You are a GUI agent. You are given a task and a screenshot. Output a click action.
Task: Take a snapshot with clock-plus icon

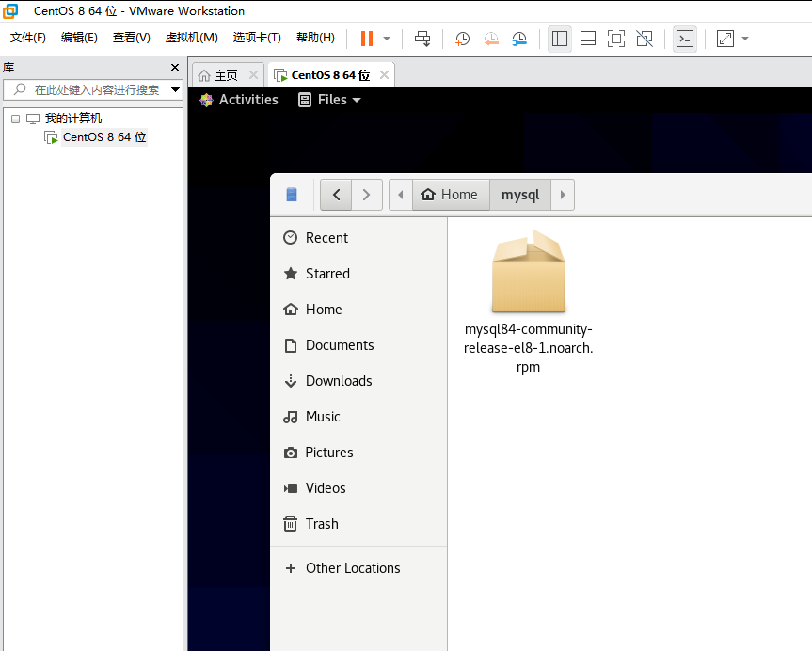click(462, 39)
